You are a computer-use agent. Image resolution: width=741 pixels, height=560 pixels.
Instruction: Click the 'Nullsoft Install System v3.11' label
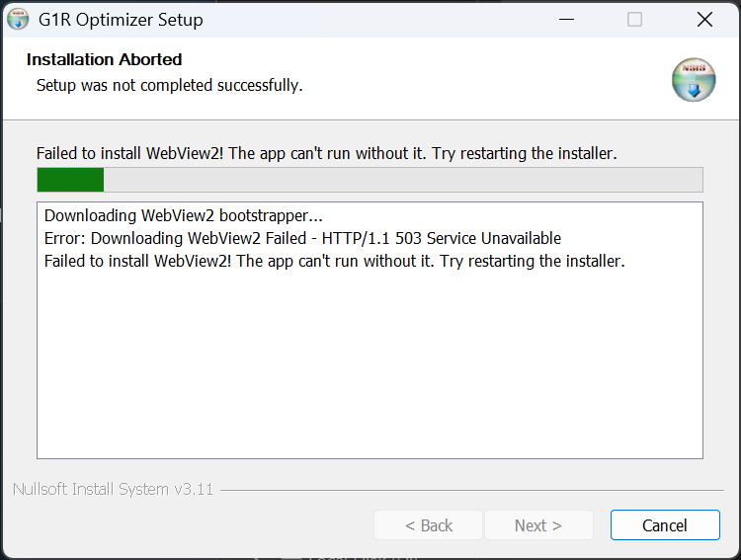pos(113,489)
